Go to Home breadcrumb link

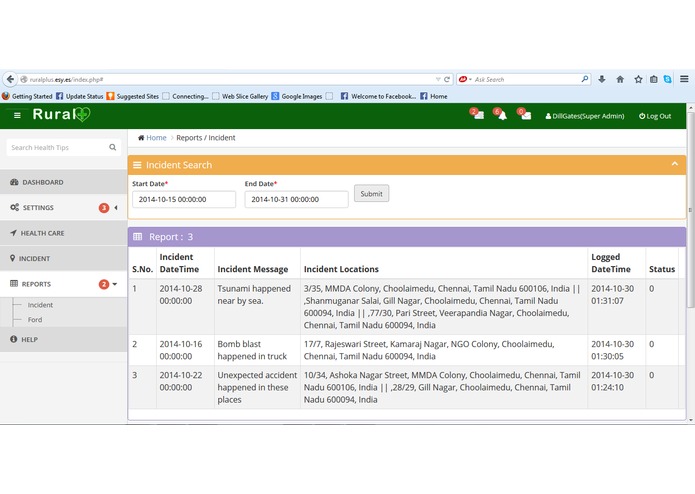(156, 138)
